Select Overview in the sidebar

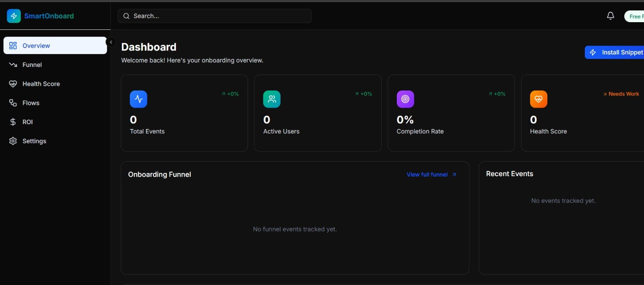click(55, 46)
